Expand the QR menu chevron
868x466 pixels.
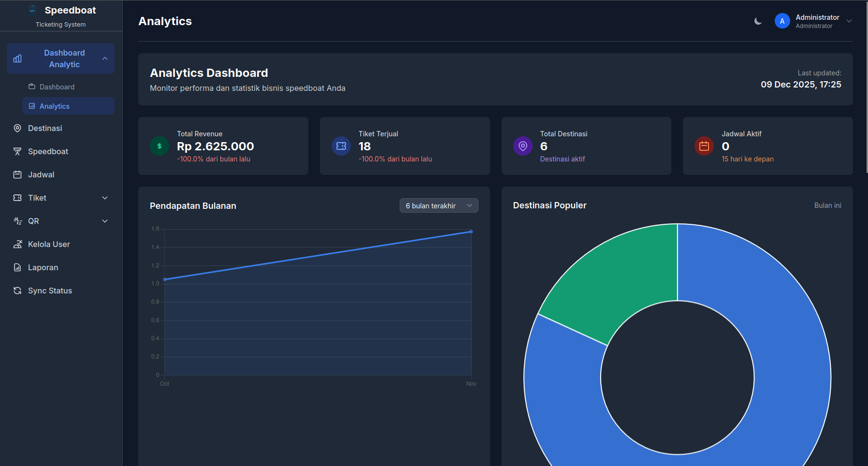click(105, 221)
